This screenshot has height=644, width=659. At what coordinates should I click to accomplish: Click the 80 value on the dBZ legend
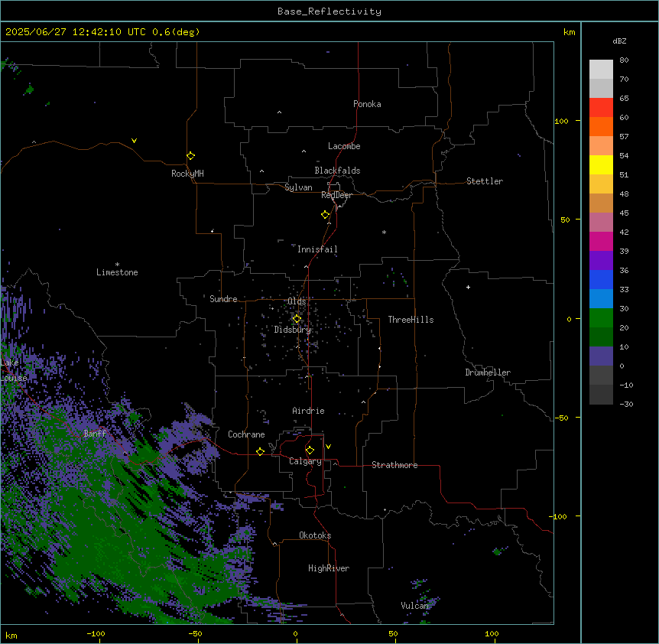click(624, 60)
